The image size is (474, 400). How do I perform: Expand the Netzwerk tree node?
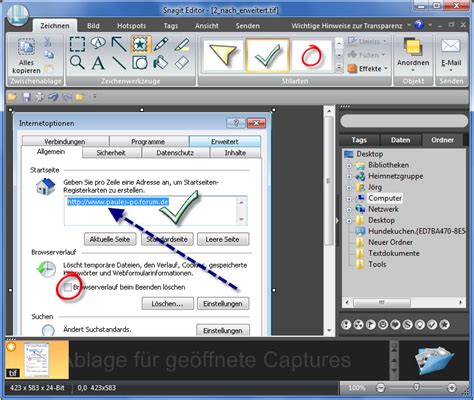tap(349, 210)
